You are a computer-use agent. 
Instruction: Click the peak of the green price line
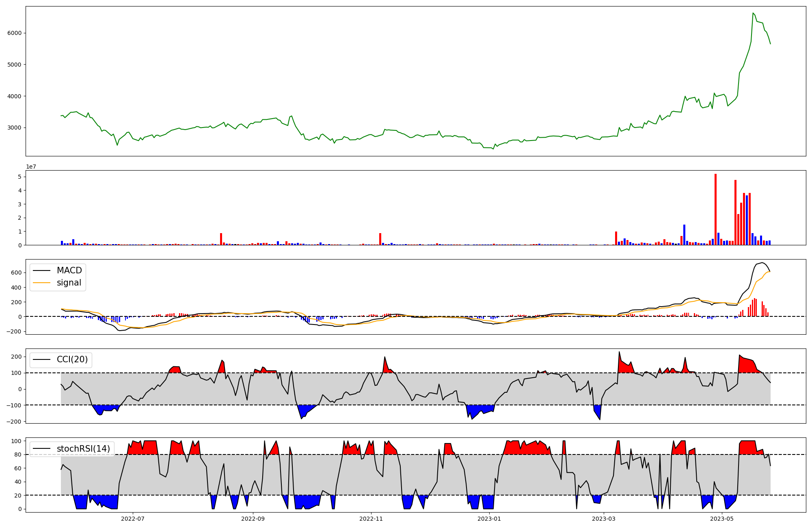[753, 13]
